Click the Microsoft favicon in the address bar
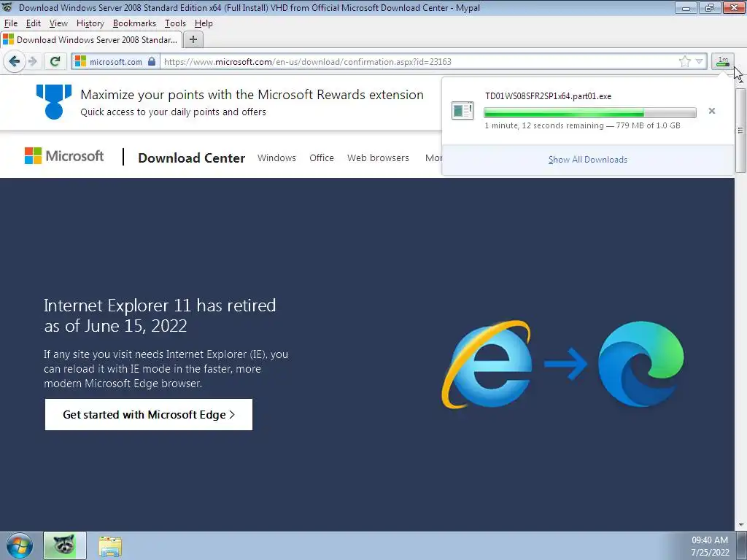Image resolution: width=747 pixels, height=560 pixels. tap(80, 61)
